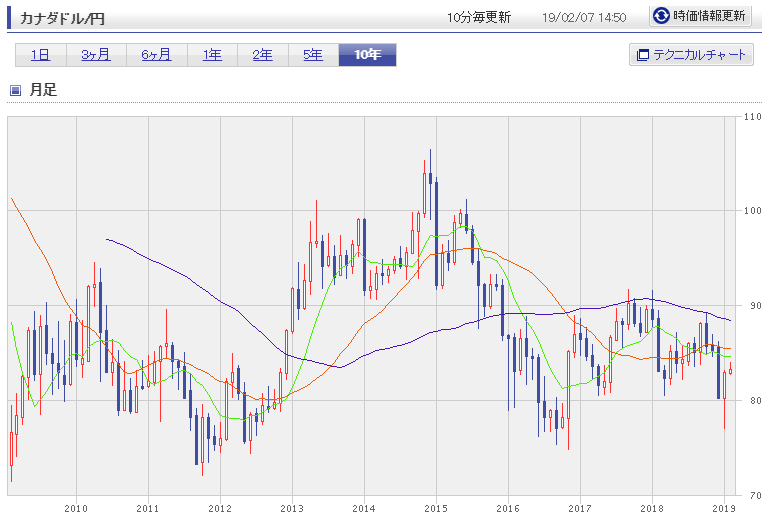Screen dimensions: 762x518
Task: Click the refresh icon on 時価情報更新
Action: pos(661,16)
